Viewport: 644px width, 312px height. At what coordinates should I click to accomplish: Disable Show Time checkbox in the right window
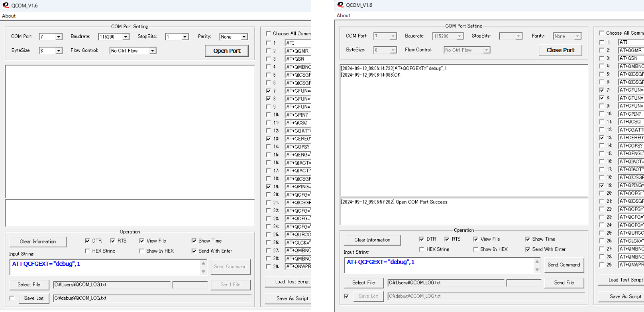click(528, 239)
